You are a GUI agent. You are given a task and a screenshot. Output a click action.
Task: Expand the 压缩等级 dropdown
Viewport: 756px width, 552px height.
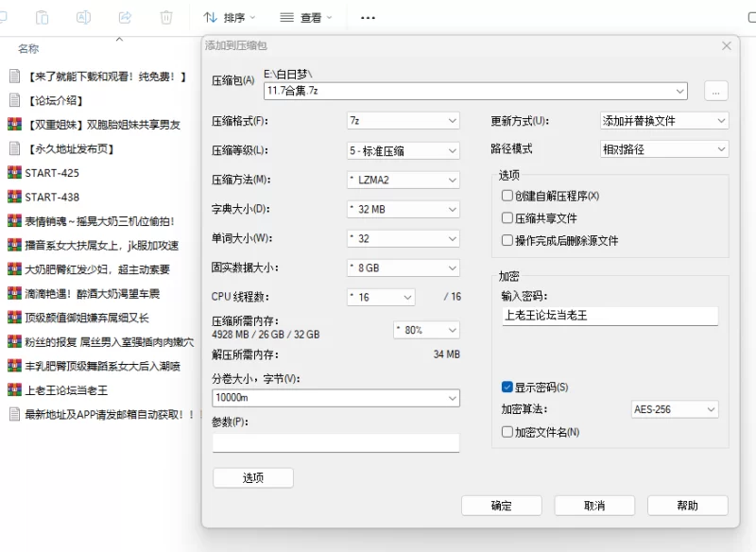403,150
